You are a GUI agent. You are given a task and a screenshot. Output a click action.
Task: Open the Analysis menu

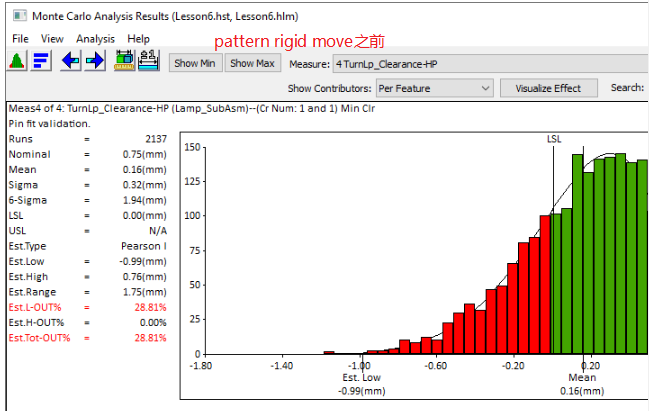tap(96, 38)
